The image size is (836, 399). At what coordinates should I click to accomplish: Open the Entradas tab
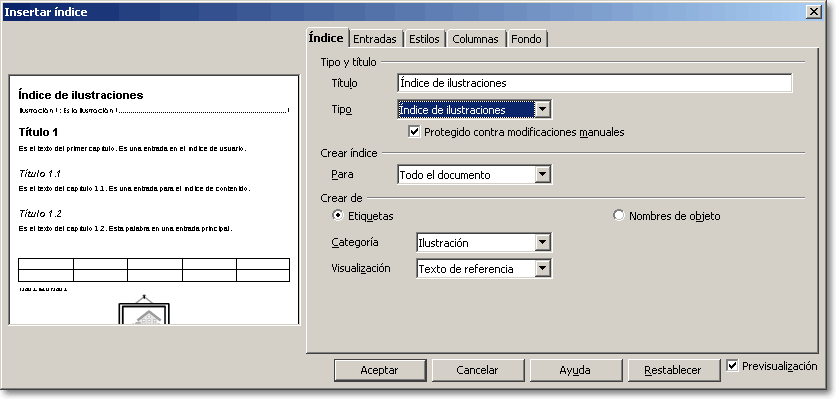[x=375, y=39]
